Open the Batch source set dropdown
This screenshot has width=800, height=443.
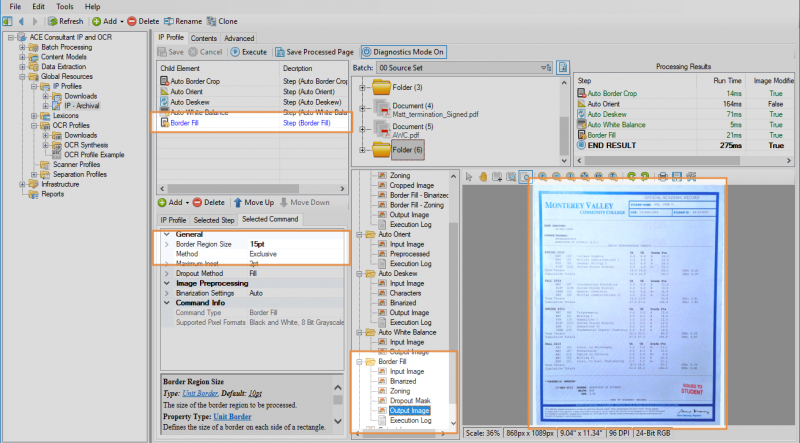(x=464, y=68)
